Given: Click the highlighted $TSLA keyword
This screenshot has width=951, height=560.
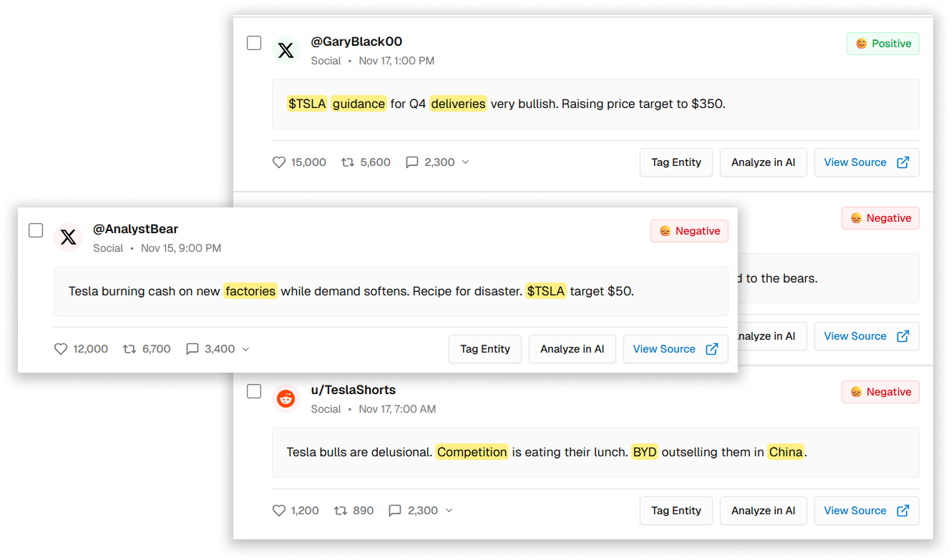Looking at the screenshot, I should tap(307, 104).
